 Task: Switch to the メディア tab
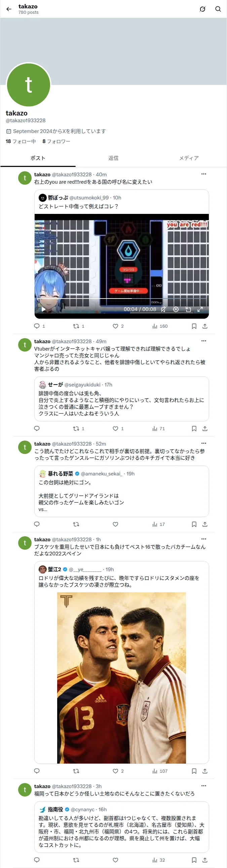click(x=189, y=158)
